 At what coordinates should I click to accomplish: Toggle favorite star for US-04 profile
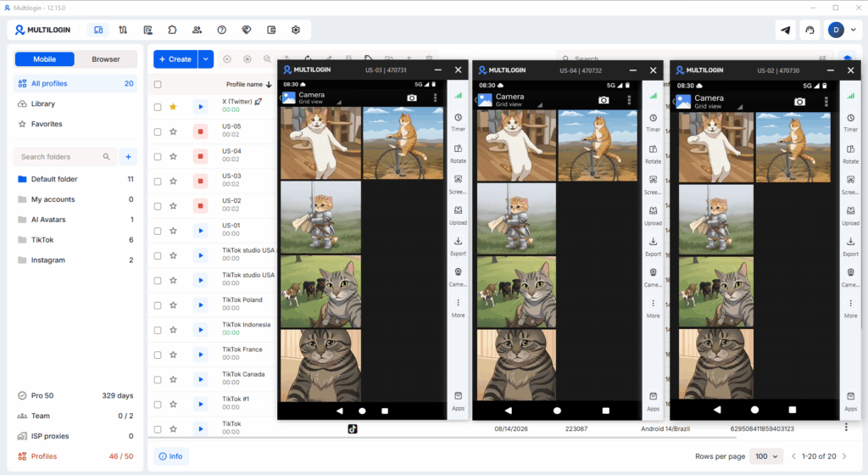click(173, 157)
